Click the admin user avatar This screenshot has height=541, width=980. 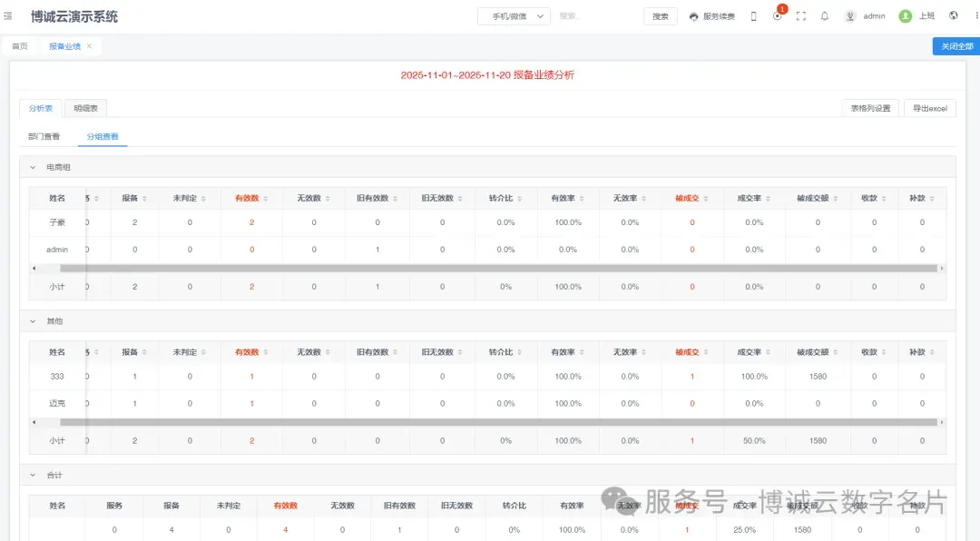coord(850,16)
